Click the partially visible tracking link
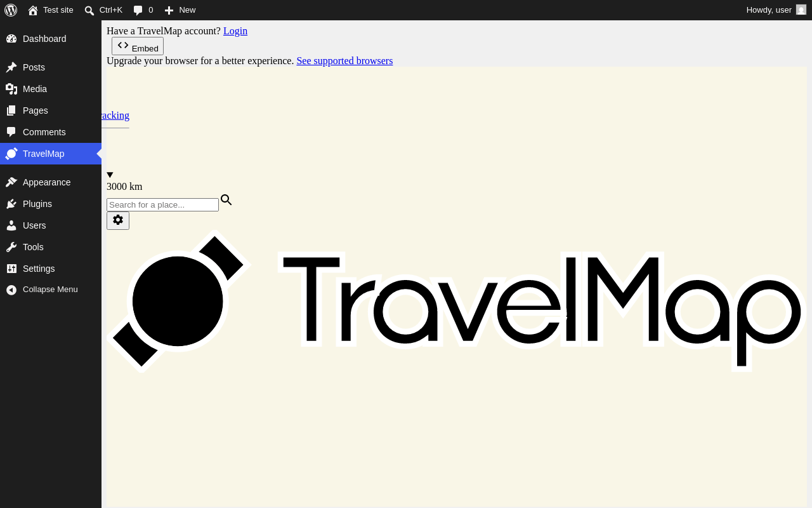Screen dimensions: 812x508 click(x=115, y=116)
